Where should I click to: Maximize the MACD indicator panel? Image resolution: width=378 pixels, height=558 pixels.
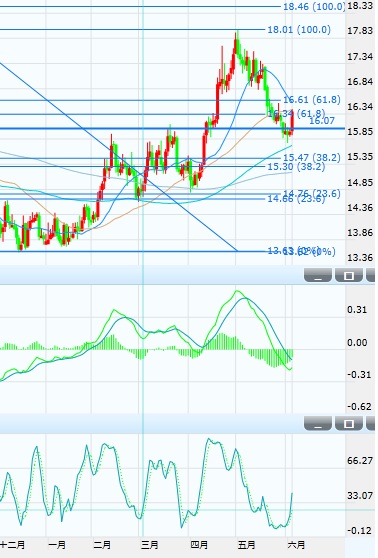coord(348,275)
